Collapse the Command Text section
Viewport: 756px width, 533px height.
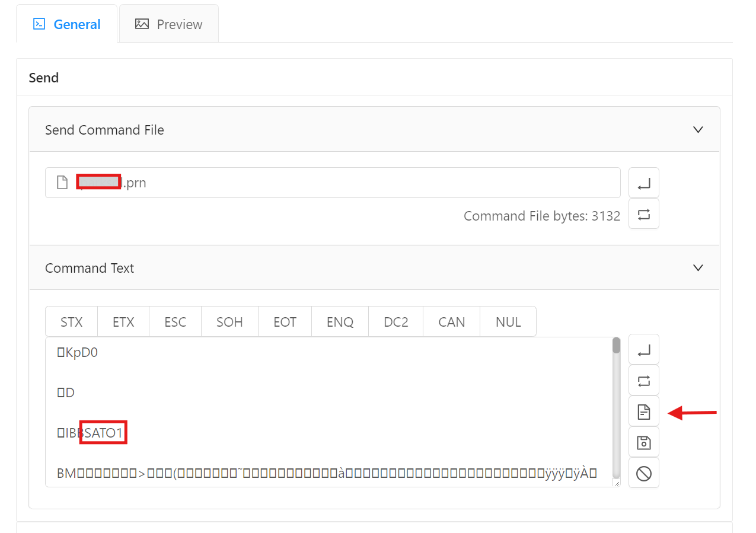[x=698, y=268]
